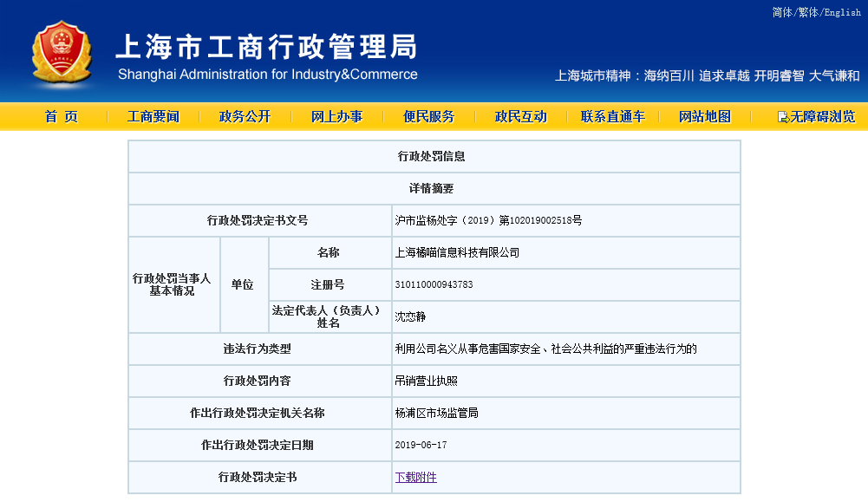The height and width of the screenshot is (502, 868).
Task: Open 便民服务 menu item
Action: tap(428, 117)
